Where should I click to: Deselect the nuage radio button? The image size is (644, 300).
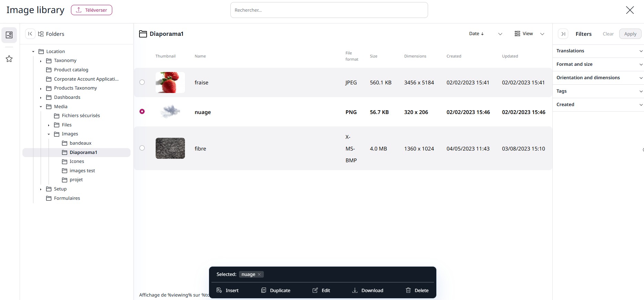point(142,112)
